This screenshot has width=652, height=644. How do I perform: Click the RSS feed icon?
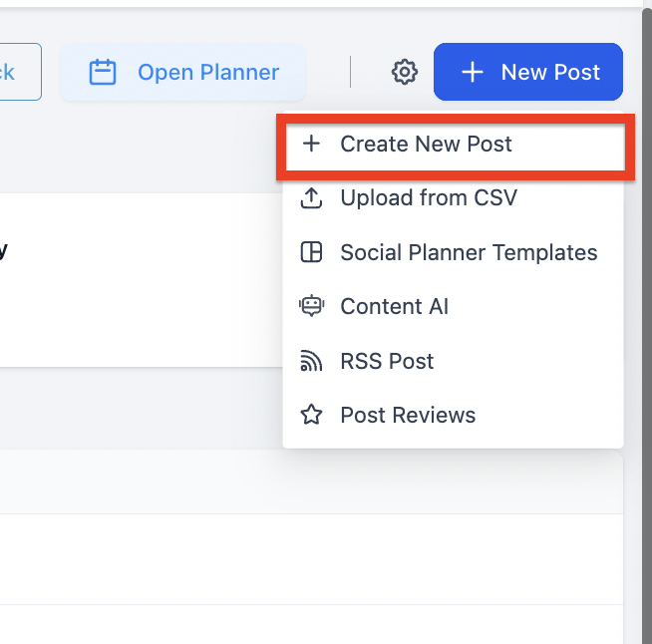tap(312, 361)
